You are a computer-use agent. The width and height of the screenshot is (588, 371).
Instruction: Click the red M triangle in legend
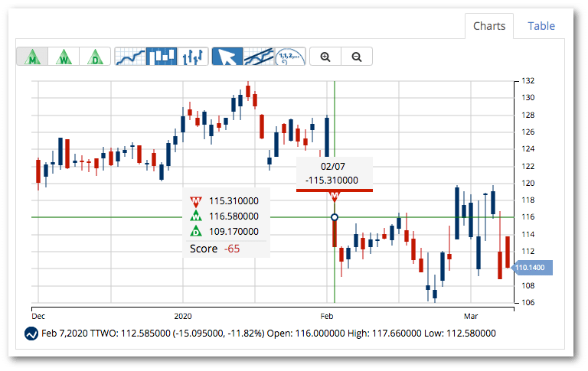[x=196, y=202]
